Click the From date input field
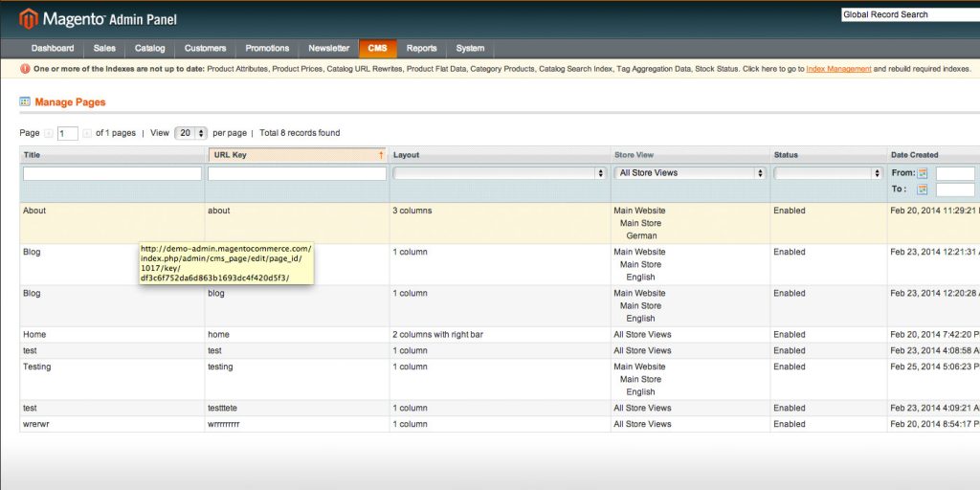This screenshot has height=490, width=980. coord(955,174)
